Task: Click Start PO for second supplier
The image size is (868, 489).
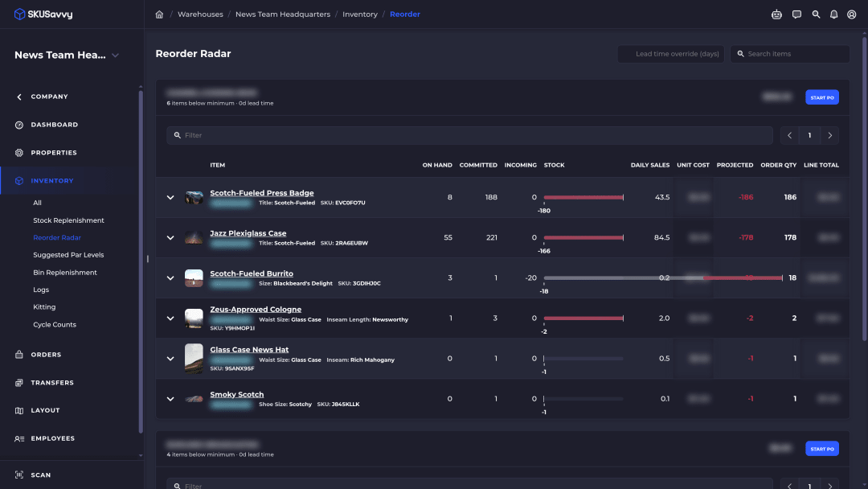Action: click(x=822, y=449)
